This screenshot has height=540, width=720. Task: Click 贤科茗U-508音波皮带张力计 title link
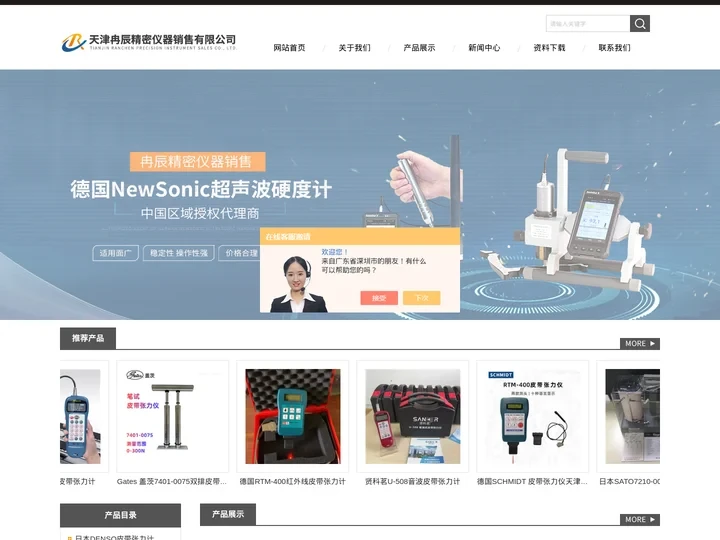[412, 481]
